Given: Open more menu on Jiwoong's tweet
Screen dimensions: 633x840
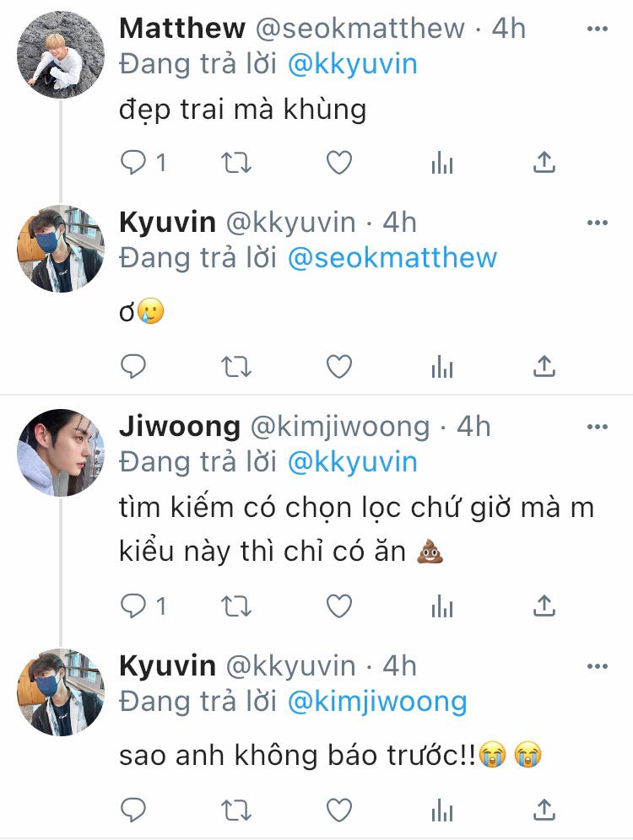Looking at the screenshot, I should tap(598, 427).
